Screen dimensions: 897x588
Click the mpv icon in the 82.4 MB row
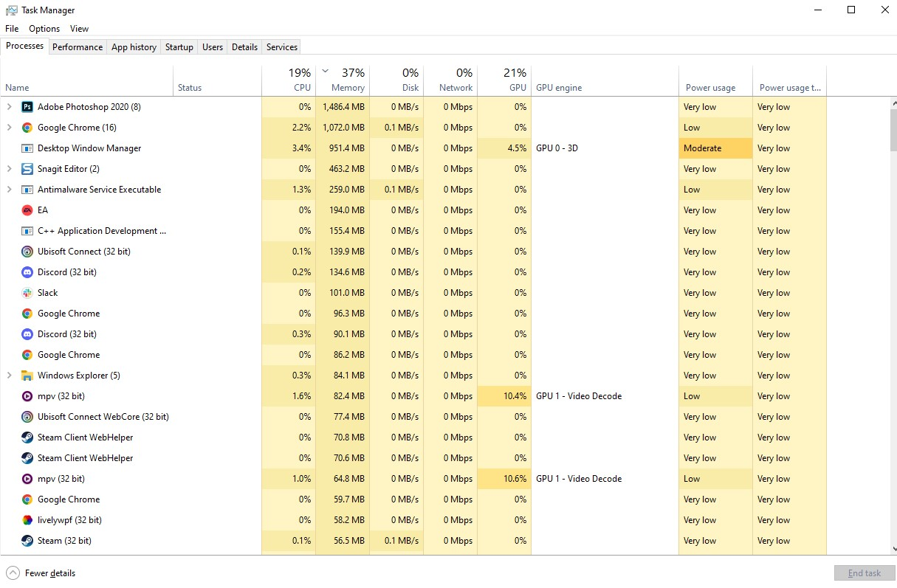(x=27, y=396)
